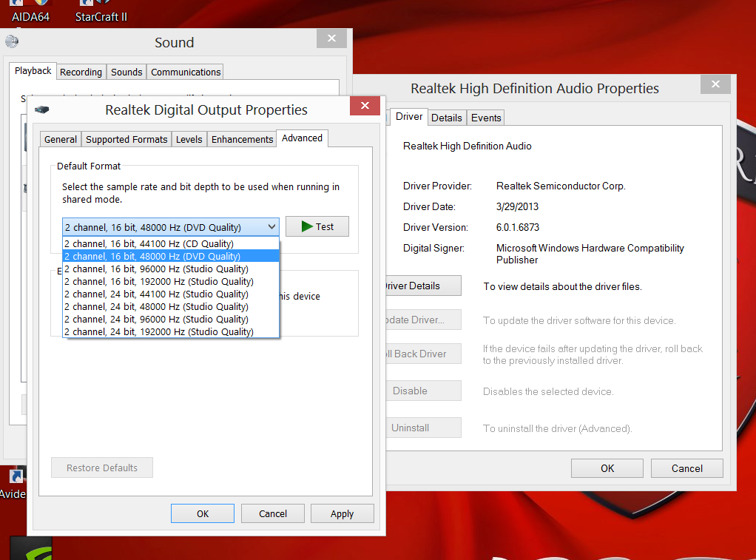Click Restore Defaults button
Screen dimensions: 756x560
point(102,468)
